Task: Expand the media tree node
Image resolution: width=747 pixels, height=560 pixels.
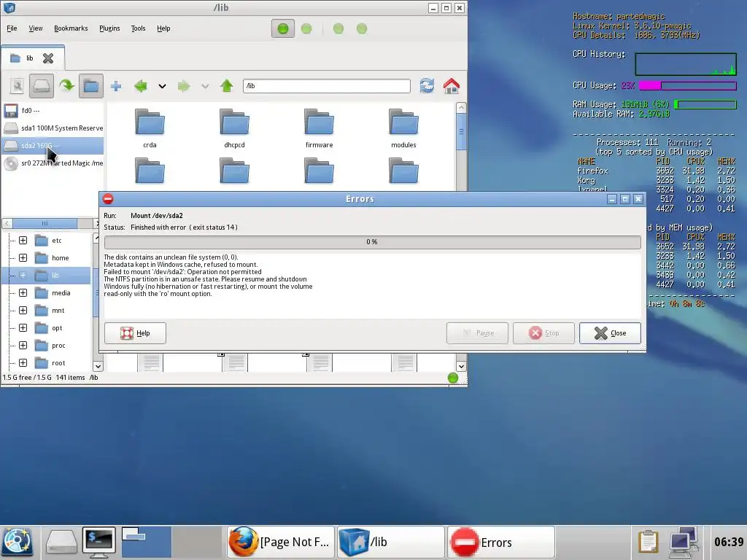Action: pos(23,293)
